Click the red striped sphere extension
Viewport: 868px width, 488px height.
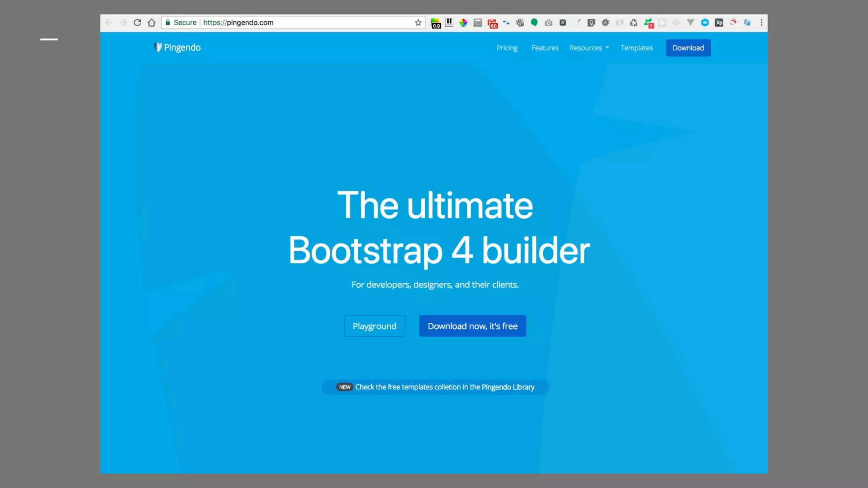pyautogui.click(x=733, y=22)
